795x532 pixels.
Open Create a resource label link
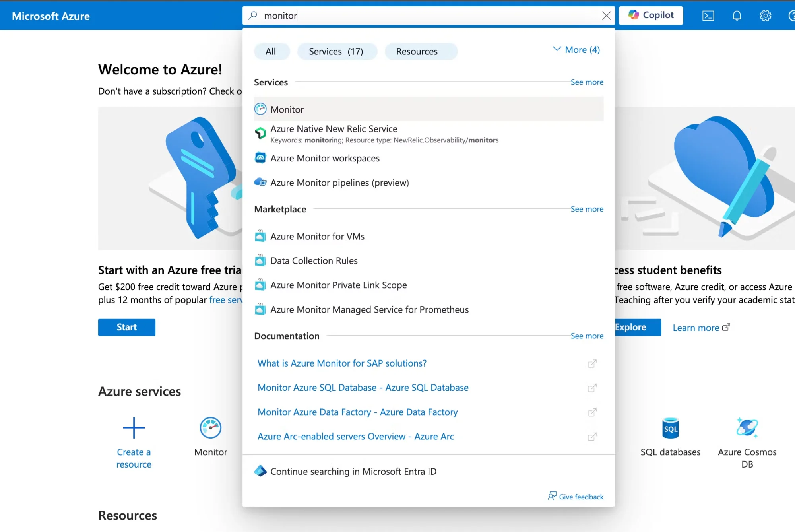click(x=134, y=458)
